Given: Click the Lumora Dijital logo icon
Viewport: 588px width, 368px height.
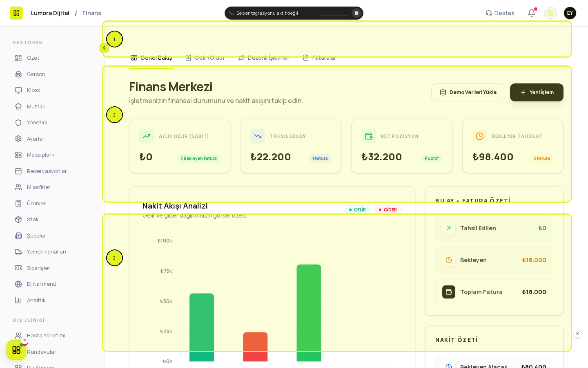Looking at the screenshot, I should (x=16, y=13).
